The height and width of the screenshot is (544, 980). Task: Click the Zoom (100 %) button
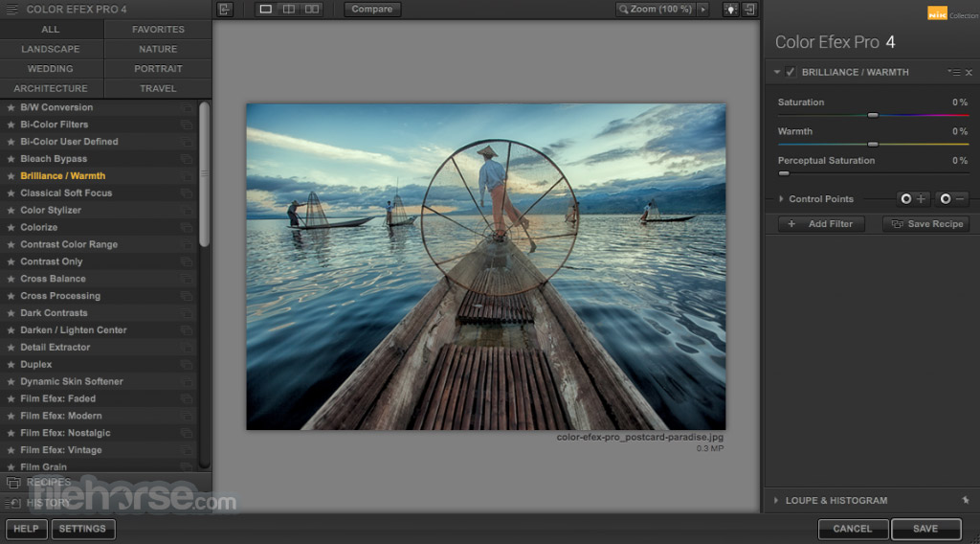click(x=656, y=10)
